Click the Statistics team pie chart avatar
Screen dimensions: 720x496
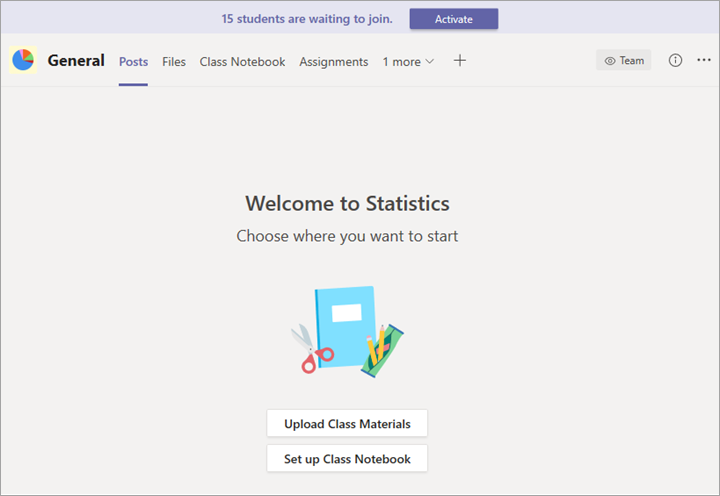pyautogui.click(x=22, y=61)
